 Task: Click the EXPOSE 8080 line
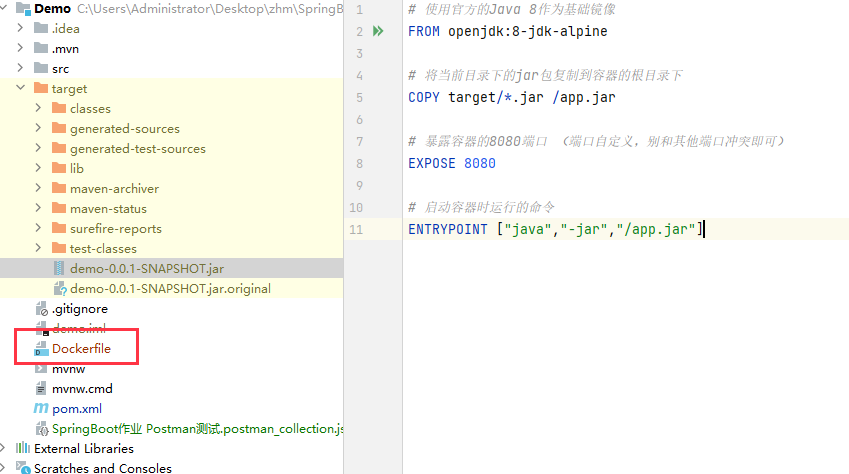pos(452,164)
